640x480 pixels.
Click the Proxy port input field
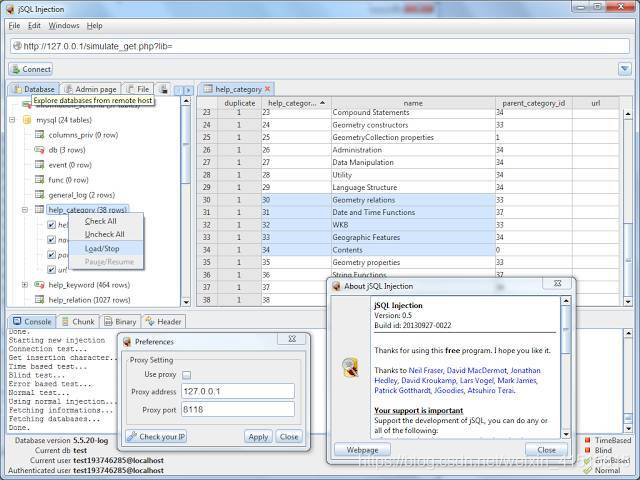point(238,409)
